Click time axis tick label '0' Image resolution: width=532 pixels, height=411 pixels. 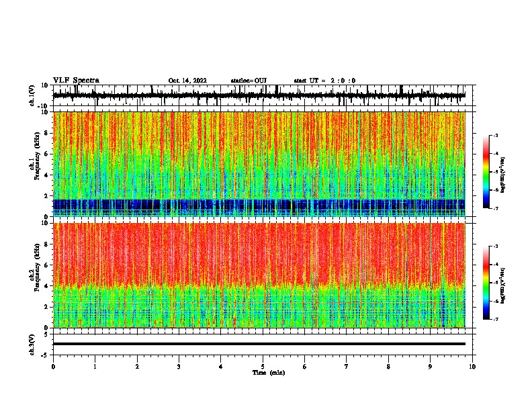pyautogui.click(x=53, y=367)
